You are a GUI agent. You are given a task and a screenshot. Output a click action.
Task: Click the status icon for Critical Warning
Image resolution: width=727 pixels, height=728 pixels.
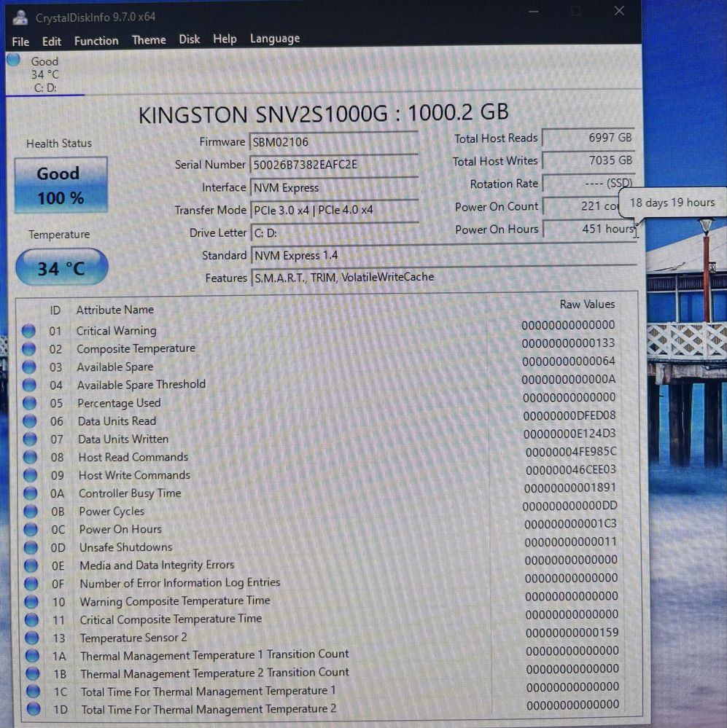tap(28, 331)
